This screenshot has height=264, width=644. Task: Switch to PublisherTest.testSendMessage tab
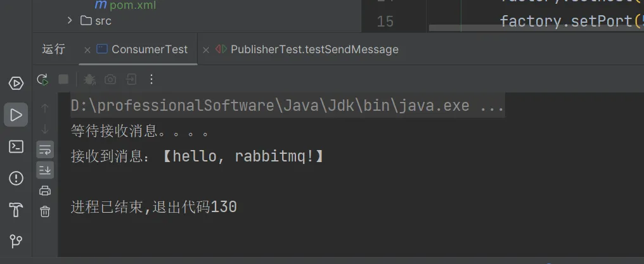pos(314,49)
